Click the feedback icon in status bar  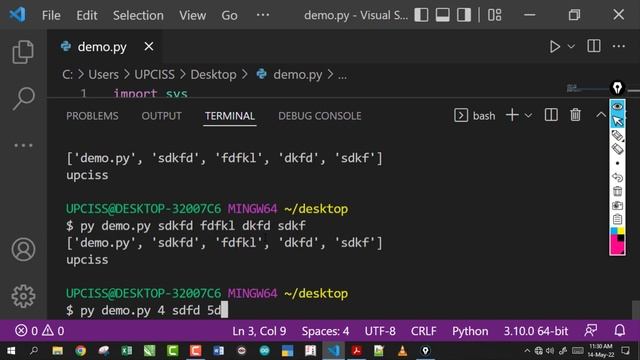click(x=591, y=330)
